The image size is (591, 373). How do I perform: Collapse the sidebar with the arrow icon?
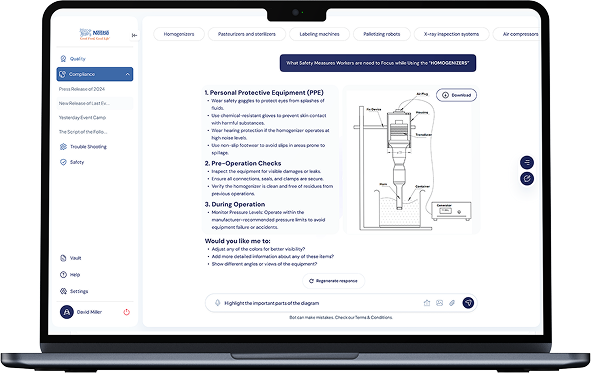point(134,35)
